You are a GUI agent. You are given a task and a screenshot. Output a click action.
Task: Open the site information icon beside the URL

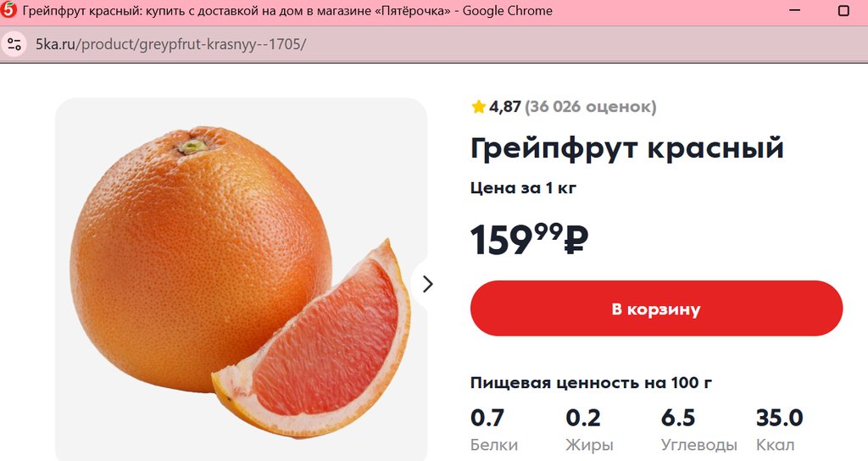click(x=14, y=44)
